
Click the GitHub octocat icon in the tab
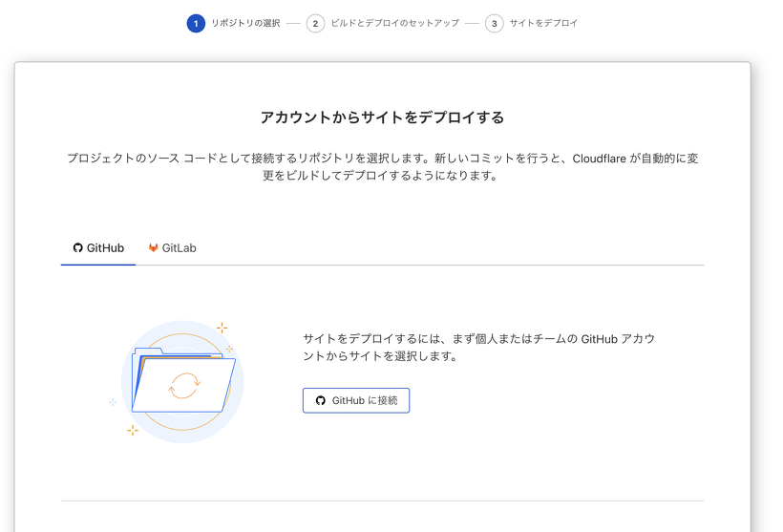coord(78,247)
